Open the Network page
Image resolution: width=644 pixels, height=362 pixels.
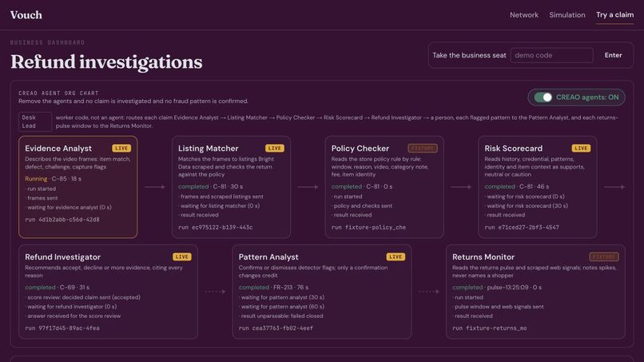pyautogui.click(x=523, y=15)
